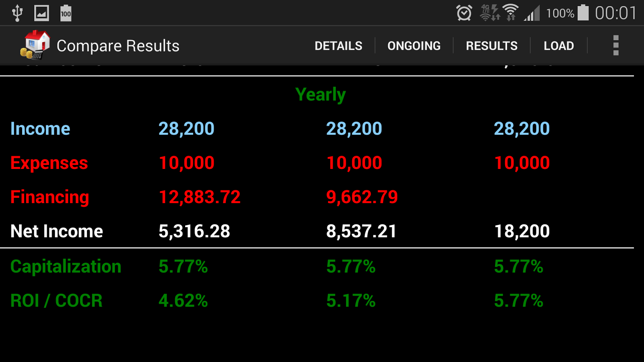Select the LOAD action
644x362 pixels.
[559, 46]
